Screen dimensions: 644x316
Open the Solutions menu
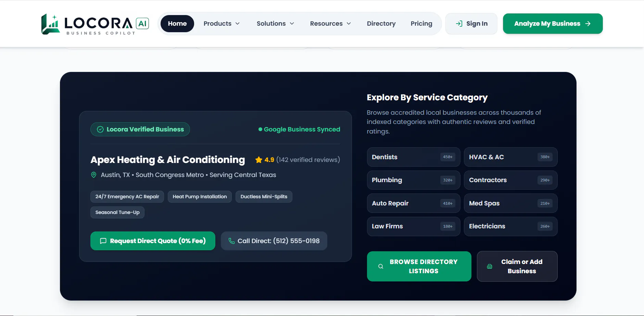click(x=275, y=24)
